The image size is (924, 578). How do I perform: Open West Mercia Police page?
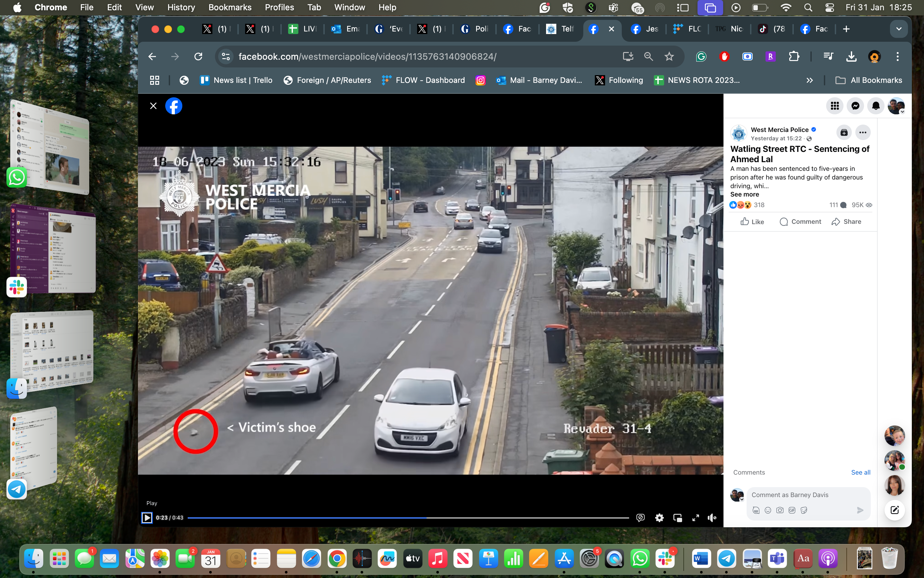click(x=780, y=130)
